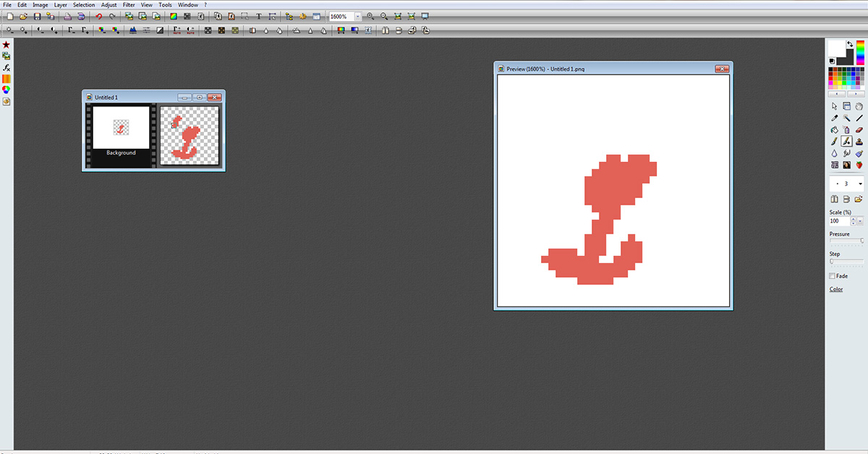Click the Zoom In magnifier icon

click(370, 16)
